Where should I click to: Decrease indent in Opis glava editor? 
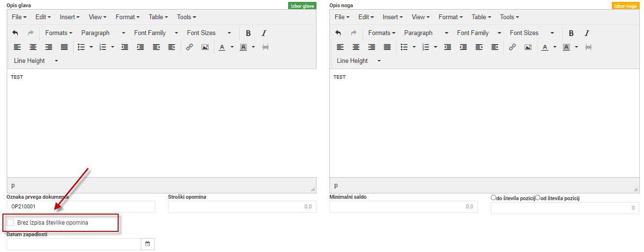click(x=125, y=47)
